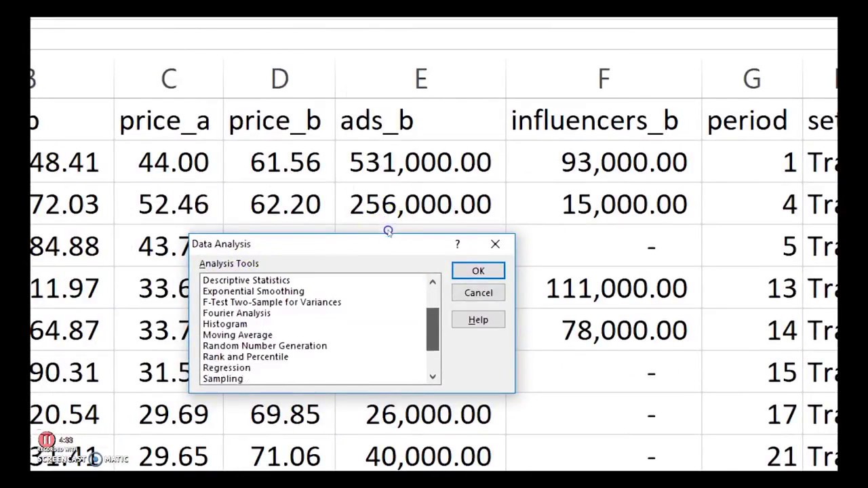The image size is (868, 488).
Task: Select Descriptive Statistics from the list
Action: [x=246, y=281]
